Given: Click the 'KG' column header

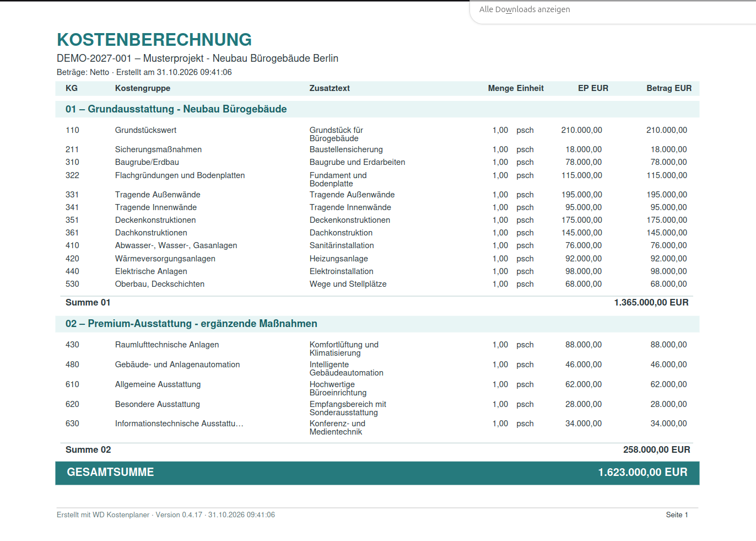Looking at the screenshot, I should [72, 88].
